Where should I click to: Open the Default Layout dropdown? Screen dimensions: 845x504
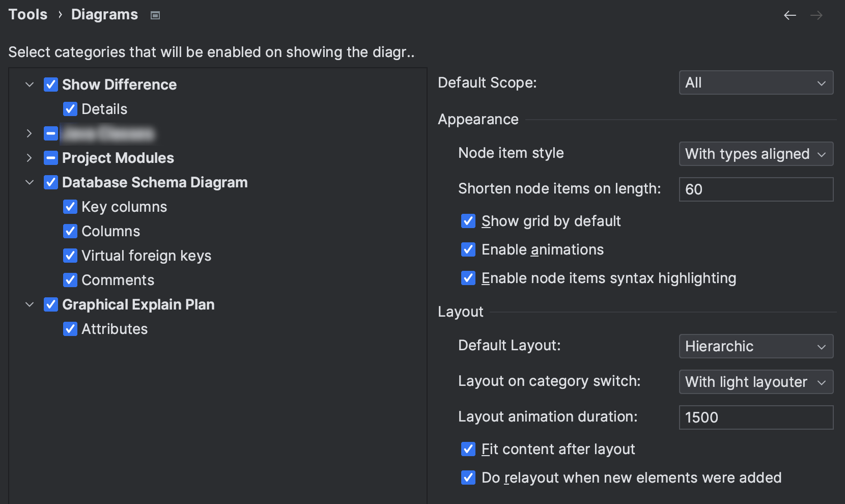tap(755, 346)
